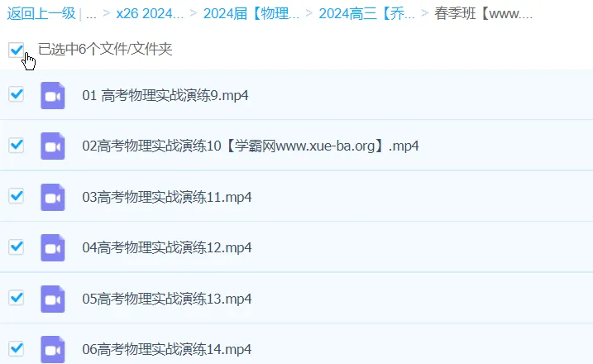
Task: Toggle checkbox for 04高考物理实战演练12.mp4
Action: pyautogui.click(x=17, y=247)
